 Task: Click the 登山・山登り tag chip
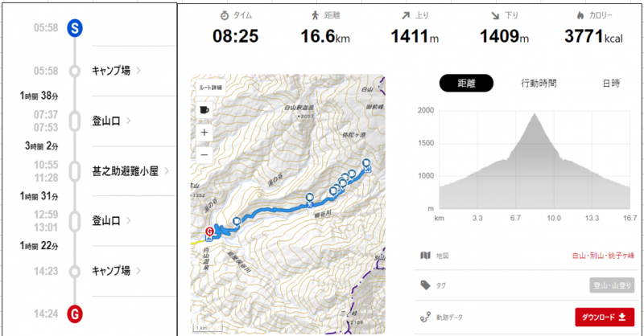pyautogui.click(x=612, y=285)
